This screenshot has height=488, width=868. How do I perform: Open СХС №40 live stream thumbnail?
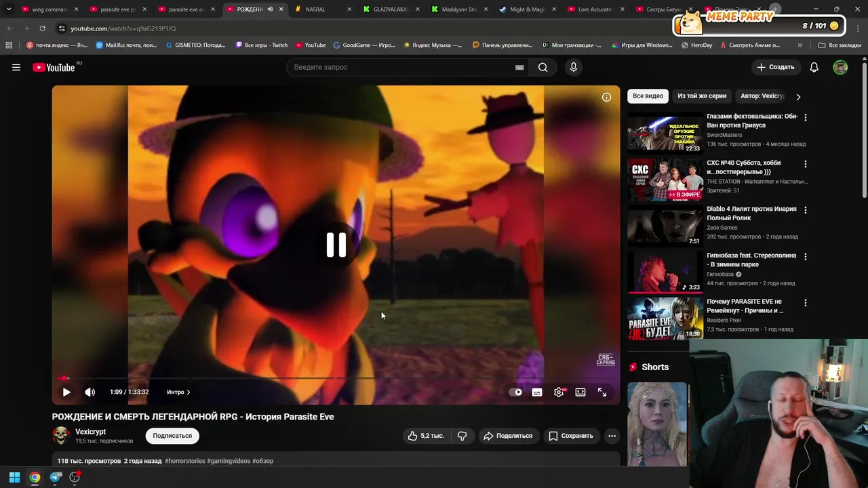[665, 179]
